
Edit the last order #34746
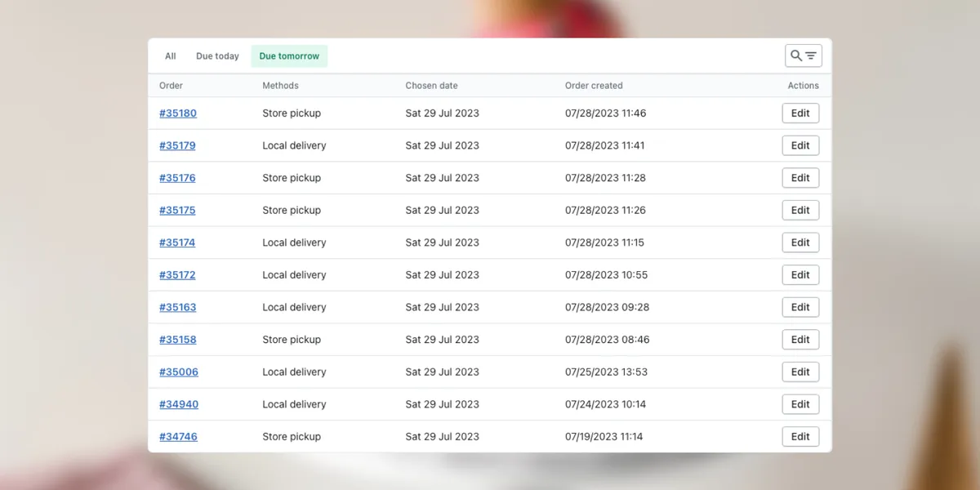point(800,436)
